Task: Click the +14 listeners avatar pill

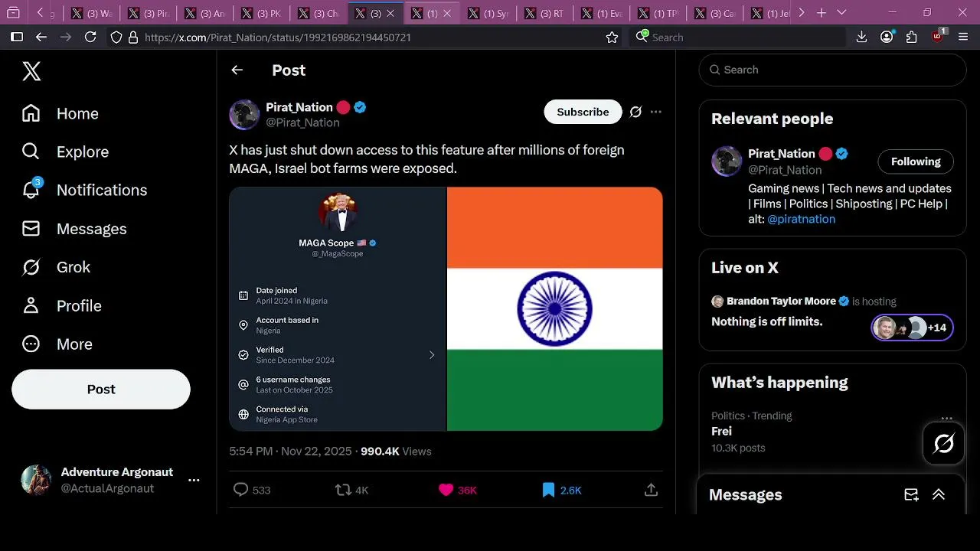Action: (x=913, y=328)
